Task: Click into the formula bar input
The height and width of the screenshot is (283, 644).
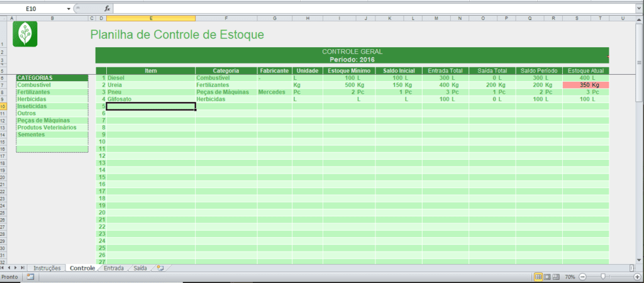Action: pyautogui.click(x=374, y=8)
